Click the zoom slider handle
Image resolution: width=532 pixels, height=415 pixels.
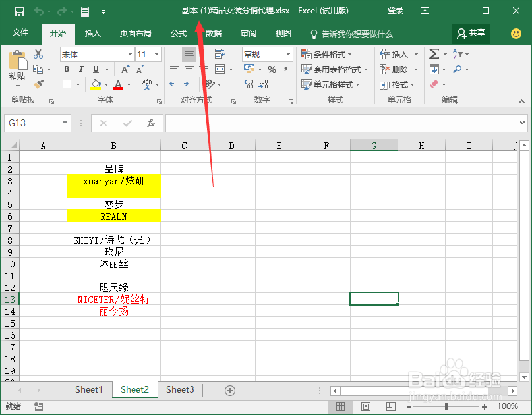[x=446, y=406]
